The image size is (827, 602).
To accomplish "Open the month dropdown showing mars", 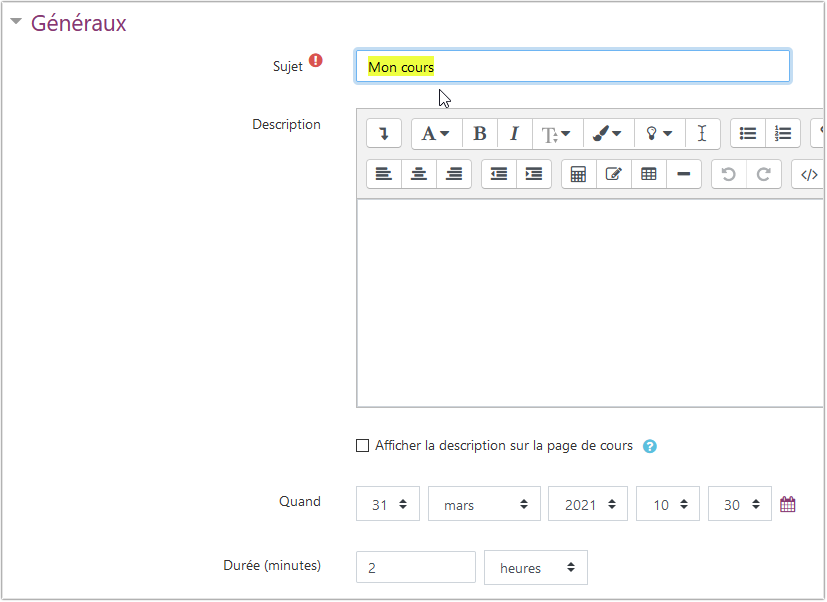I will pyautogui.click(x=484, y=505).
